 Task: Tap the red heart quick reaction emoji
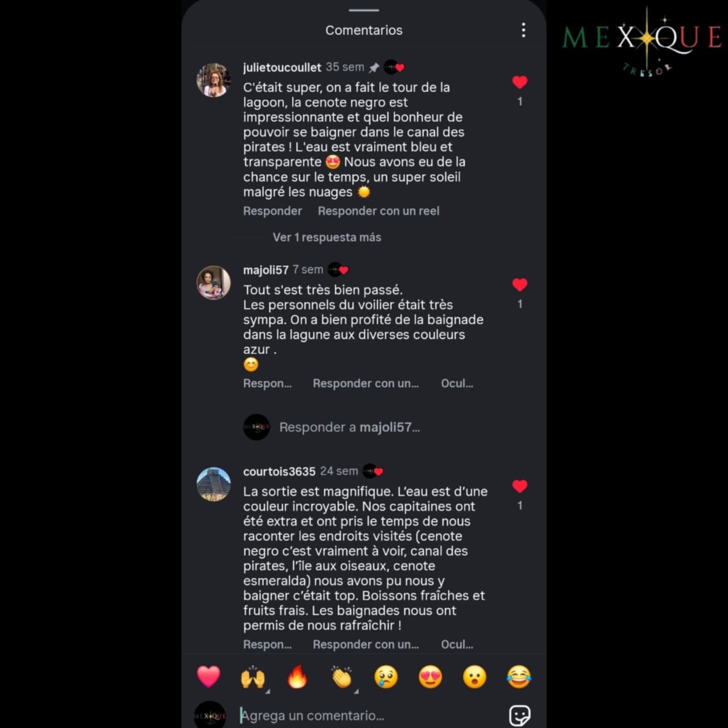tap(208, 677)
